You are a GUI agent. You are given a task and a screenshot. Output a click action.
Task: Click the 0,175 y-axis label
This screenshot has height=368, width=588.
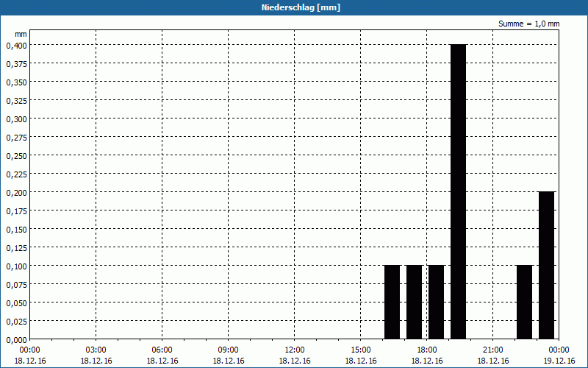click(x=16, y=211)
